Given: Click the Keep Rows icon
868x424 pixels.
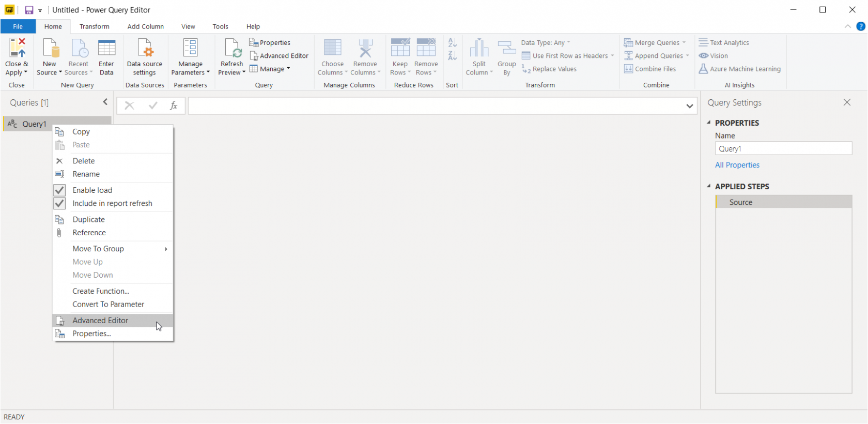Looking at the screenshot, I should 400,48.
